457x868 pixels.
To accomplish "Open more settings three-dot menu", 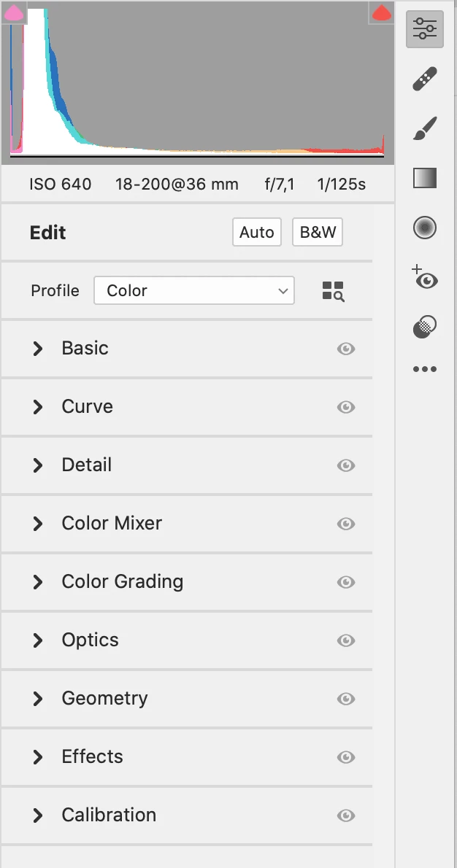I will pyautogui.click(x=425, y=369).
